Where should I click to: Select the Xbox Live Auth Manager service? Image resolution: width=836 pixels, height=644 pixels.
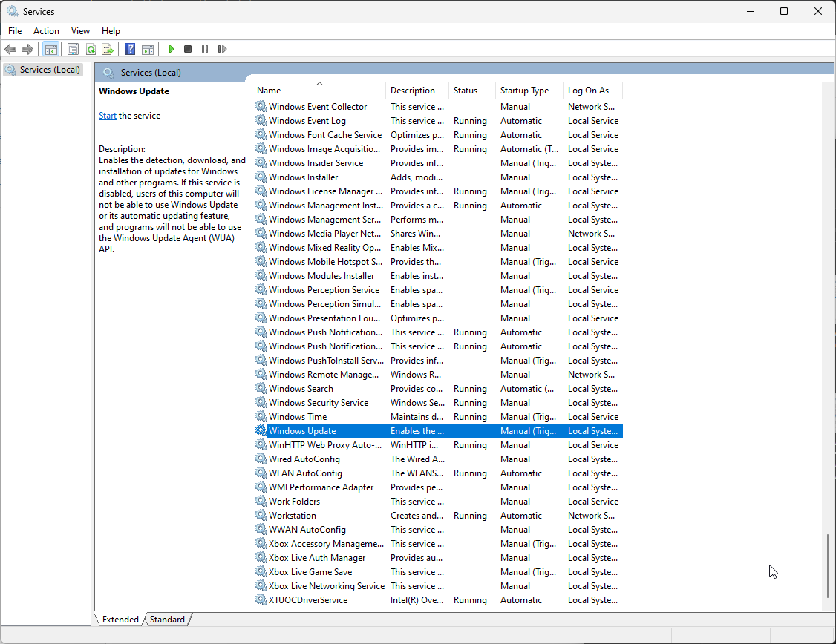[439, 558]
